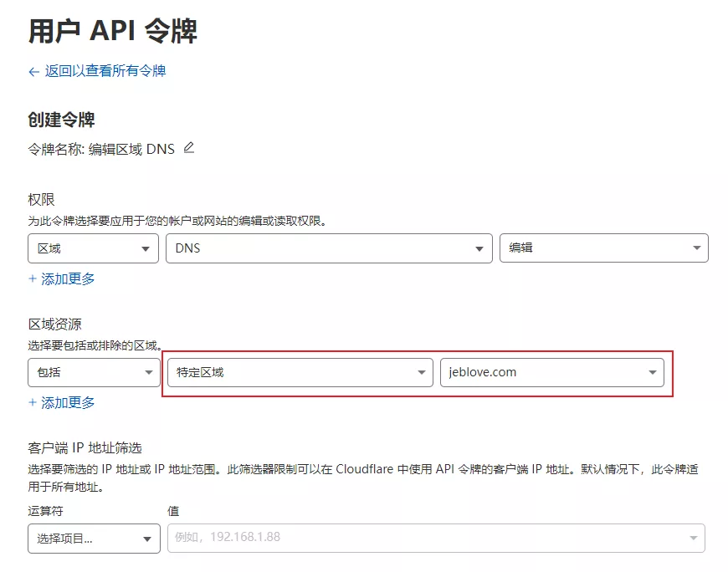Open the 'DNS' permission dropdown
Screen dimensions: 728x572
click(329, 248)
